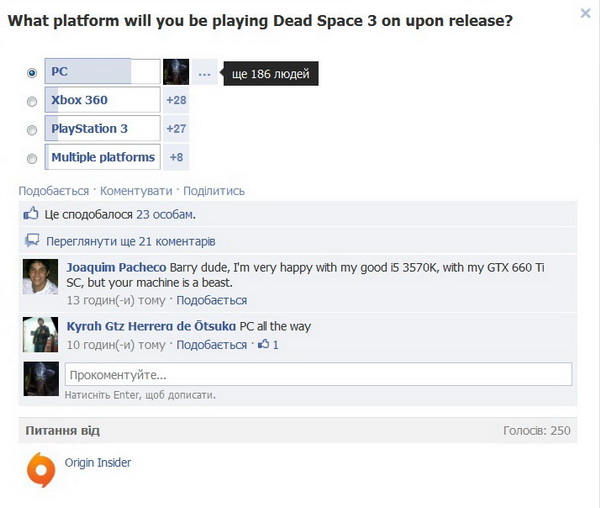600x508 pixels.
Task: Focus the Прокоментуйте comment input field
Action: point(318,374)
